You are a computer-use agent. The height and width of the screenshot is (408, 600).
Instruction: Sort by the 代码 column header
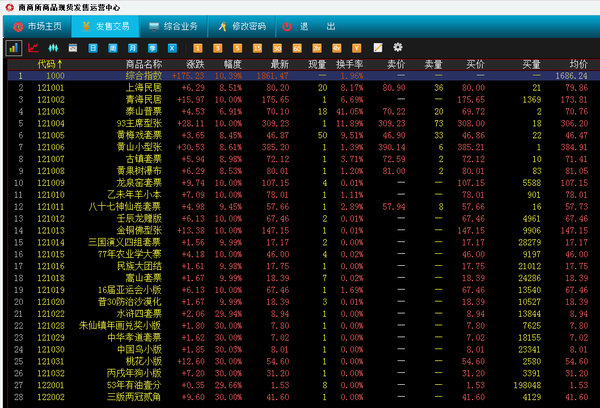[47, 63]
